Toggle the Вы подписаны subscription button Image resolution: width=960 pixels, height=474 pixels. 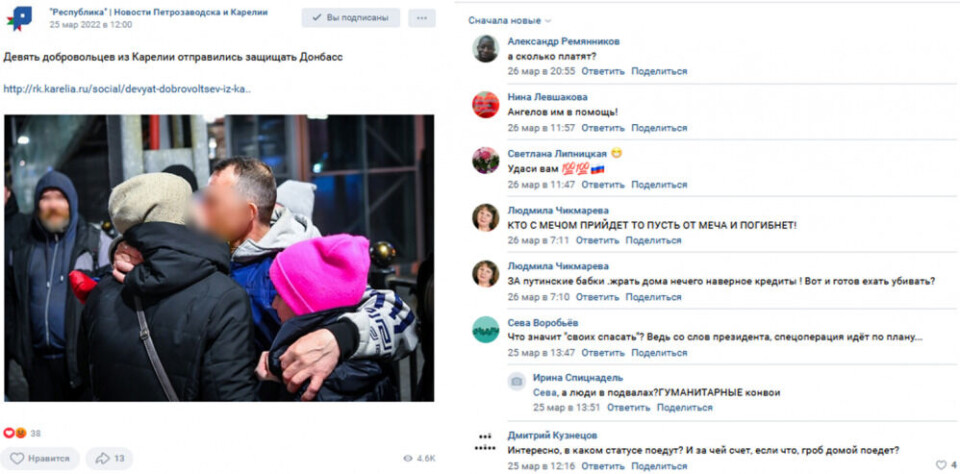(351, 18)
